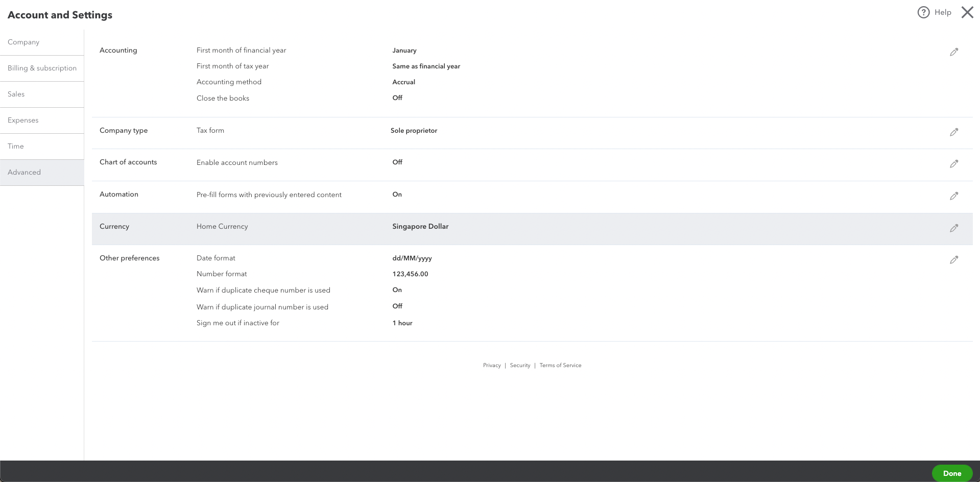980x482 pixels.
Task: Open the Privacy link in footer
Action: coord(492,366)
